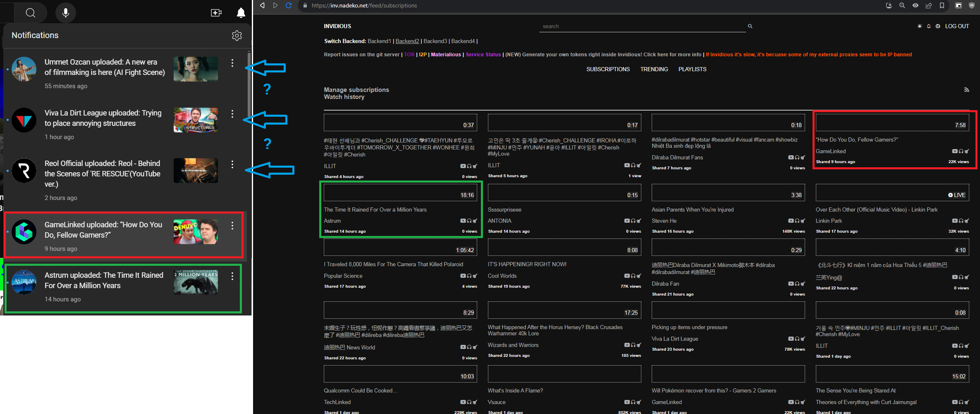Click the browser address bar URL

(364, 5)
